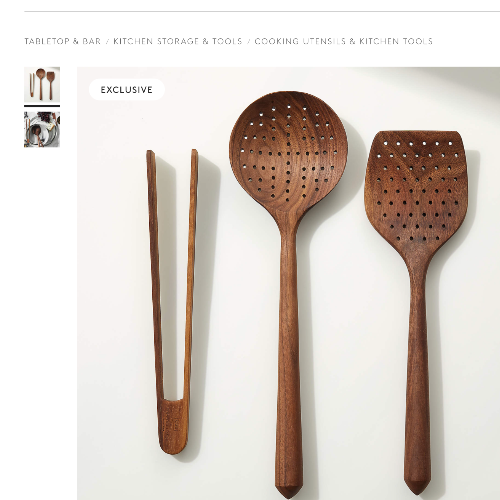
Task: Click the slash before Cooking Utensils breadcrumb
Action: [249, 41]
